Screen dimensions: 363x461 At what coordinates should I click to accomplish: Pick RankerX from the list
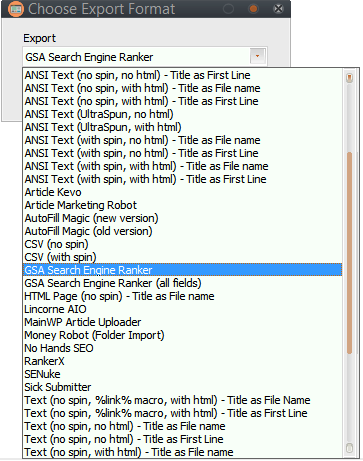183,361
